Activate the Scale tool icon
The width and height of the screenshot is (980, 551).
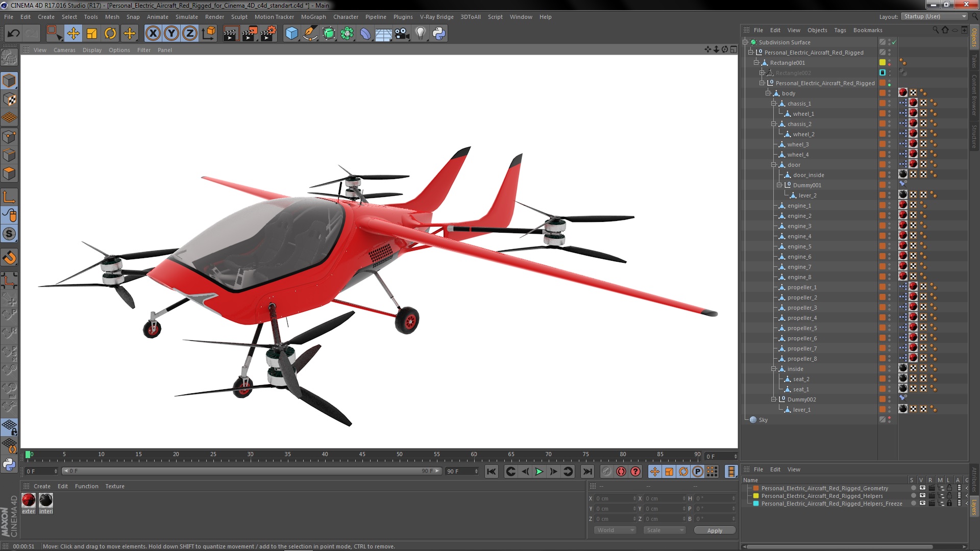coord(92,34)
